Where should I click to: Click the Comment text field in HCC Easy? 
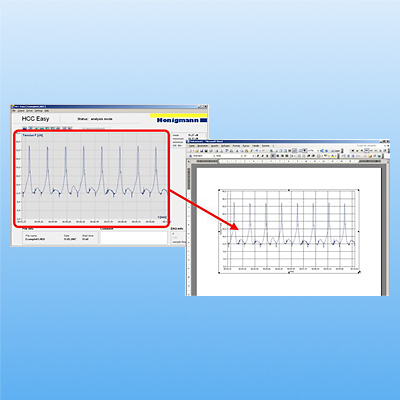click(x=134, y=238)
